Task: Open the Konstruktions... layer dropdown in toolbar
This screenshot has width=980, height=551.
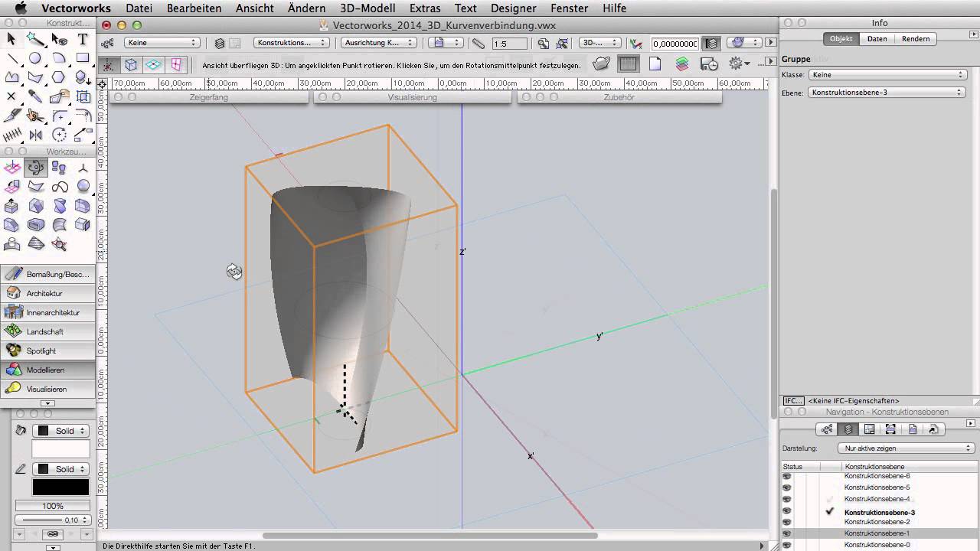Action: pos(292,43)
